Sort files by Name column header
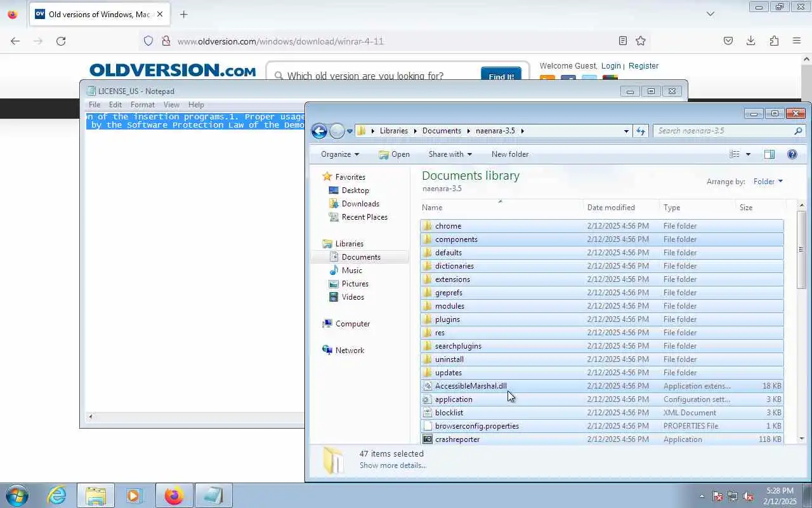Screen dimensions: 812x508 coord(502,208)
